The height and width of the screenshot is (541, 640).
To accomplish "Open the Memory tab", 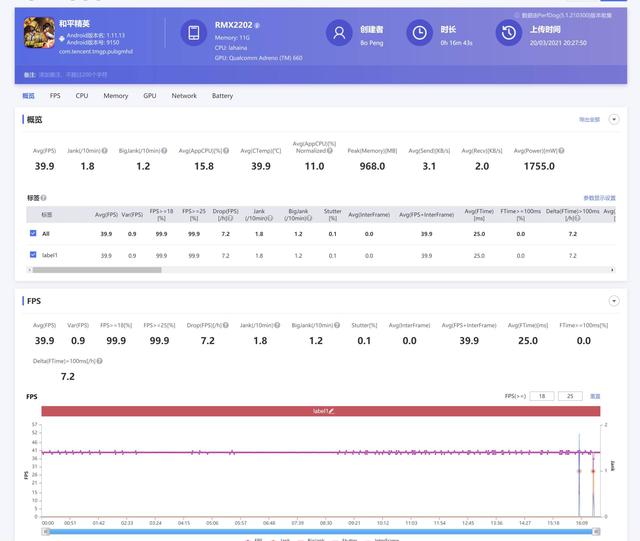I will pos(116,96).
